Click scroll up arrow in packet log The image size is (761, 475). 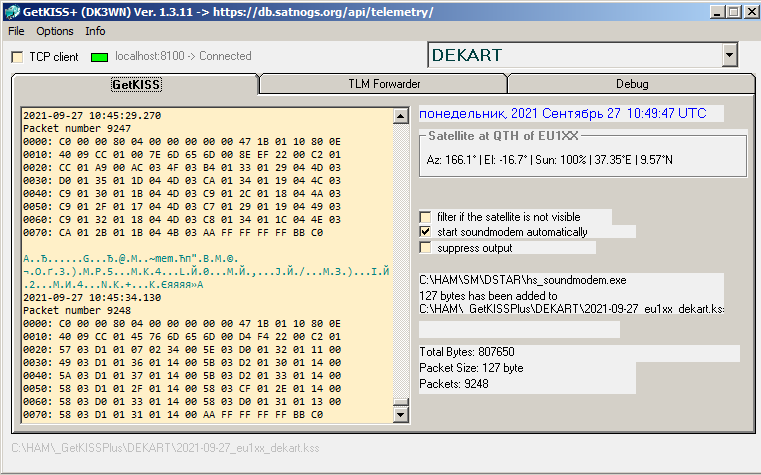(x=400, y=116)
